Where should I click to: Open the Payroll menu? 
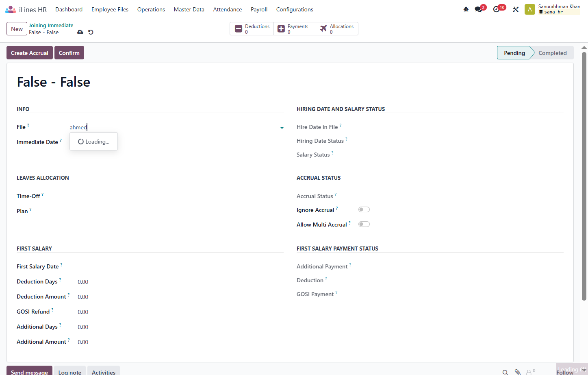click(259, 9)
